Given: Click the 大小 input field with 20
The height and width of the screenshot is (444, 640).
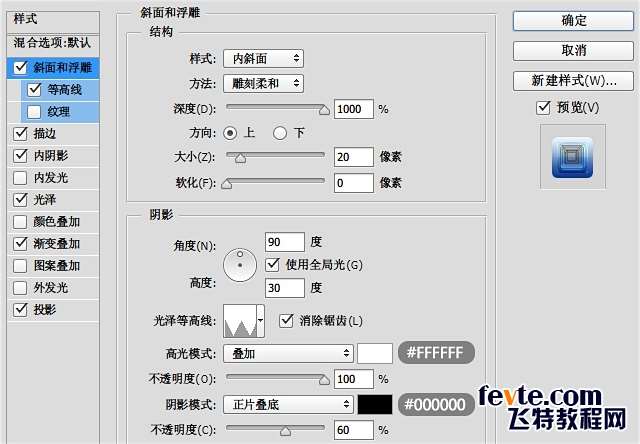Looking at the screenshot, I should tap(353, 157).
